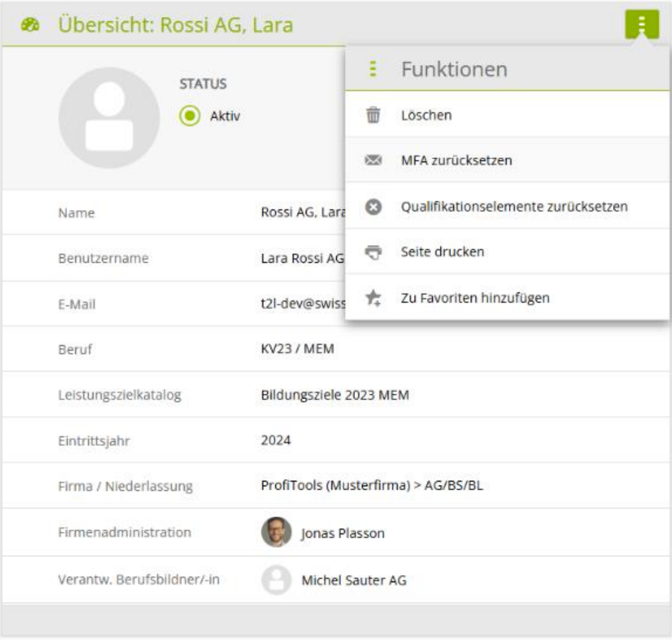Open Michel Sauter AG name link
This screenshot has height=640, width=672.
point(354,580)
